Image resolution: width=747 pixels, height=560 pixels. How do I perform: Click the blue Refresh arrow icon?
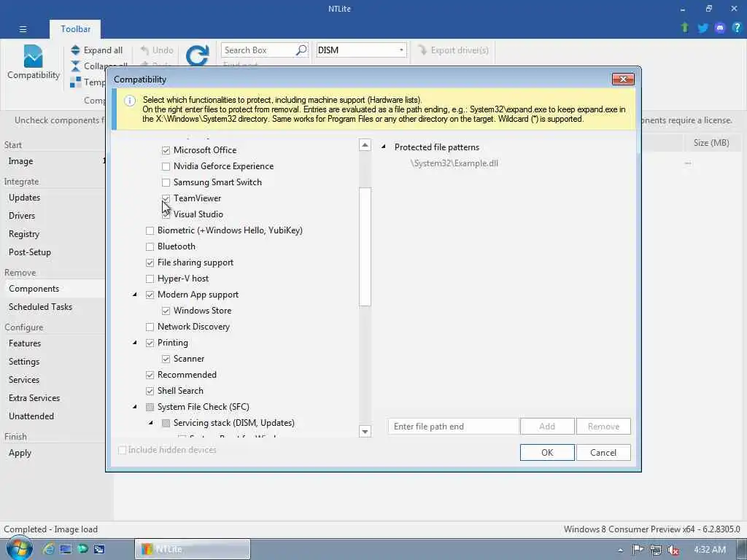[x=197, y=55]
